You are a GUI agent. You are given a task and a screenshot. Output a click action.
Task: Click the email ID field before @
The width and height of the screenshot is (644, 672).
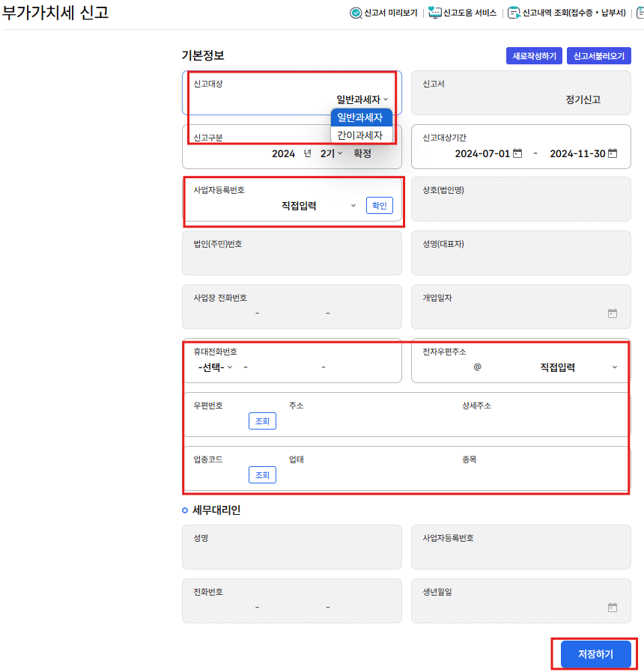point(446,367)
